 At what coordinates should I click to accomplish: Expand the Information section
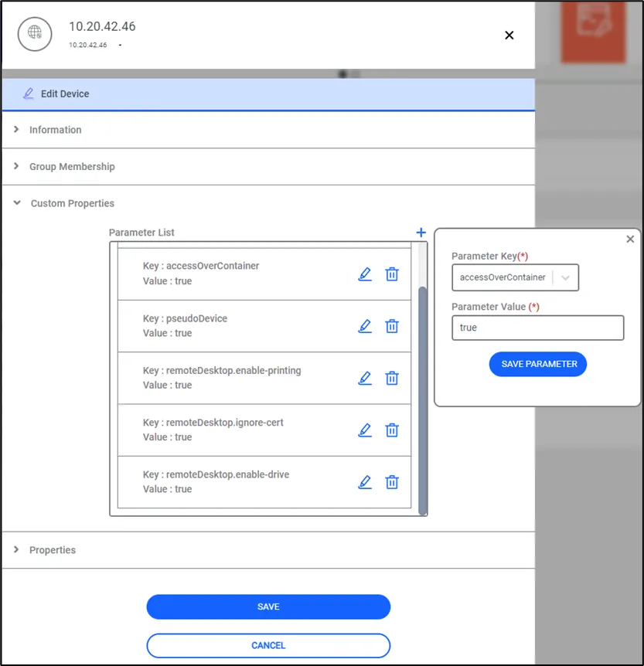(x=268, y=130)
